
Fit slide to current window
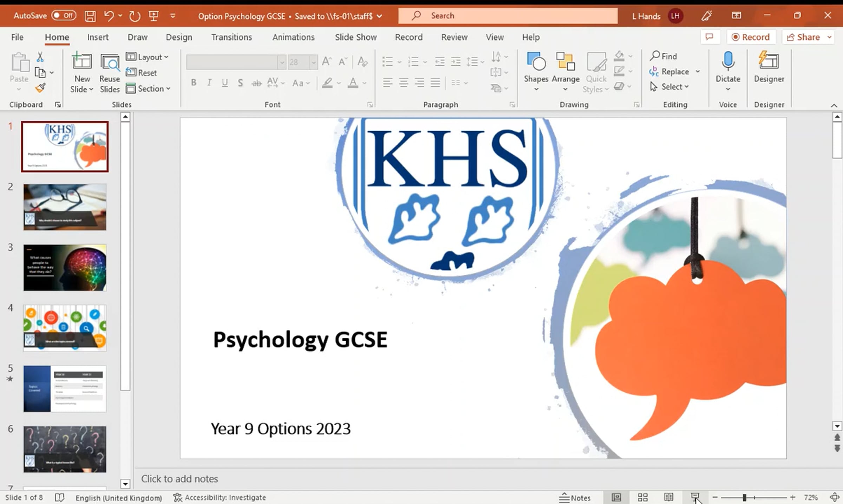(x=835, y=497)
